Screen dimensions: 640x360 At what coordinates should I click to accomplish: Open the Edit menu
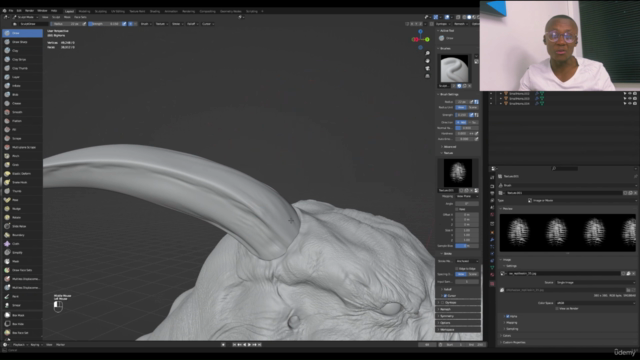pos(19,11)
